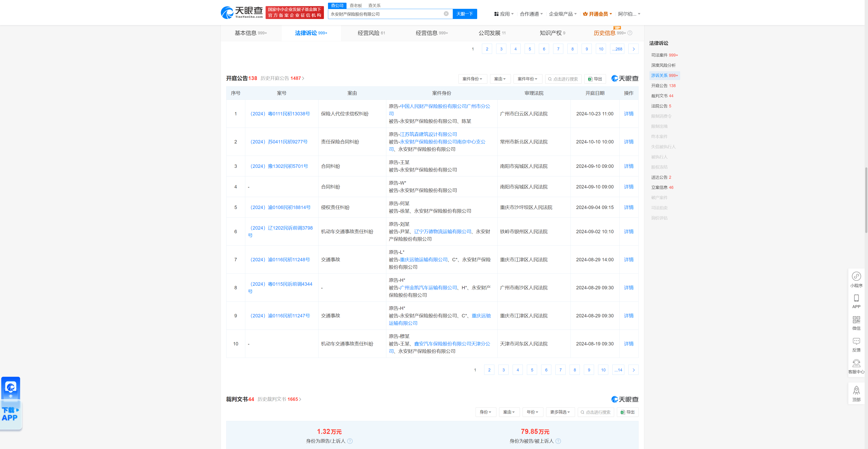Select 涉诉关系 in sidebar
The height and width of the screenshot is (449, 868).
point(664,76)
